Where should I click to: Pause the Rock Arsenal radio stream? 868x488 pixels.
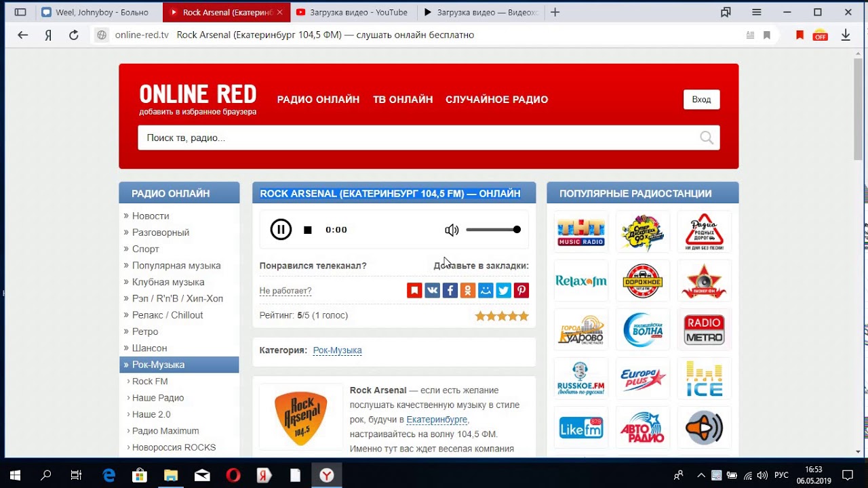(x=281, y=230)
